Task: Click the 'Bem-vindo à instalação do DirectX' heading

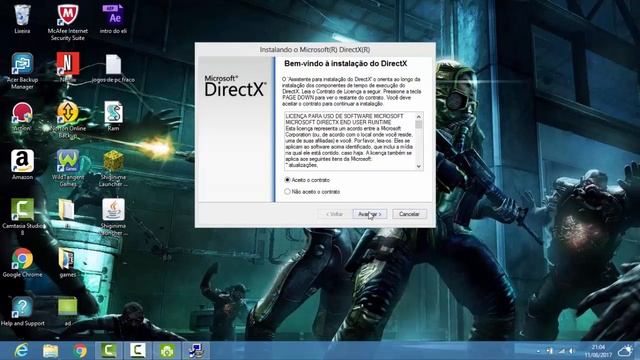Action: coord(346,64)
